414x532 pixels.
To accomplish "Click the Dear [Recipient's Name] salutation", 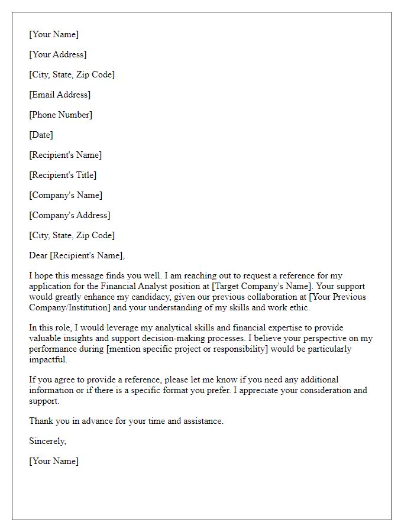I will [x=77, y=255].
